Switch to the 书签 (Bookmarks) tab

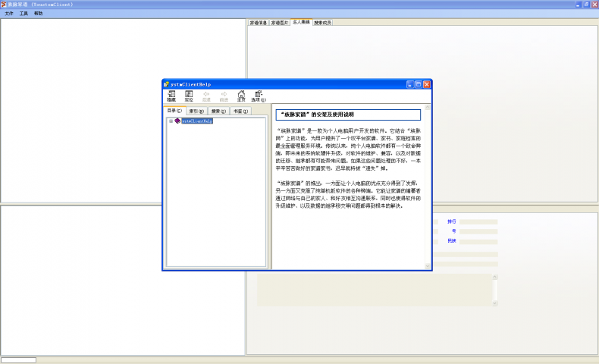(x=240, y=111)
